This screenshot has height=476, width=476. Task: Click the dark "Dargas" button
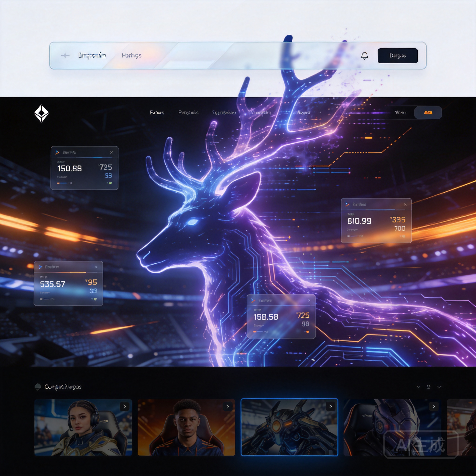point(398,56)
